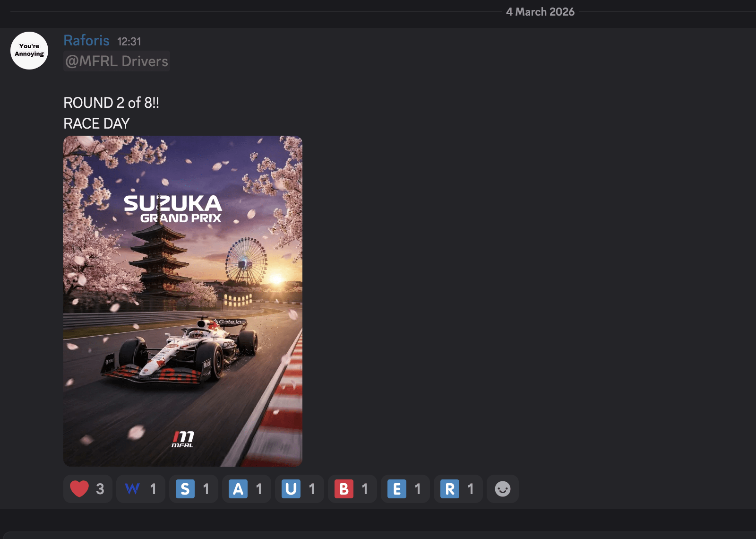Click the 12:31 message timestamp
The image size is (756, 539).
[129, 42]
